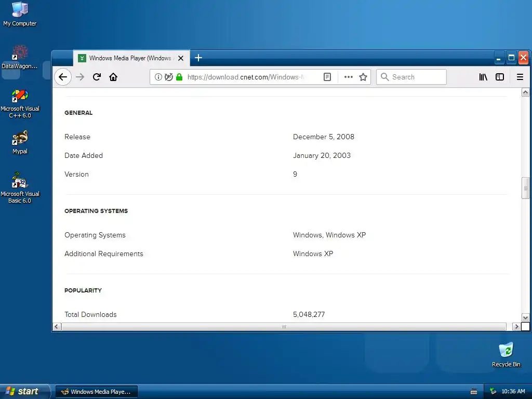
Task: Select the Microsoft Visual C++ 6.0 shortcut
Action: tap(20, 104)
